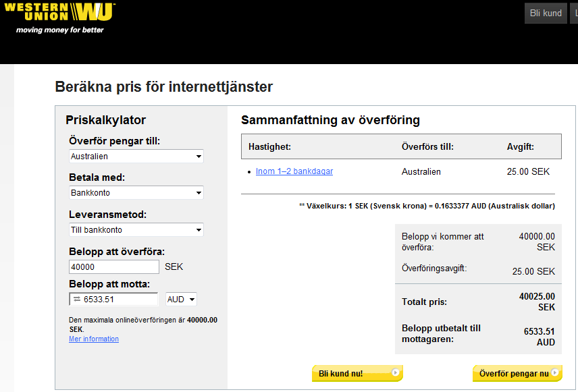Expand the Betala med payment dropdown

pos(136,193)
